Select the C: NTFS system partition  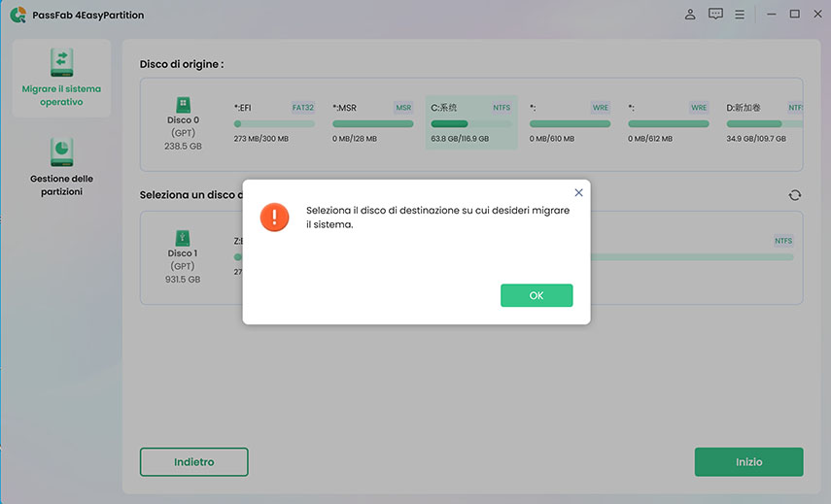471,122
